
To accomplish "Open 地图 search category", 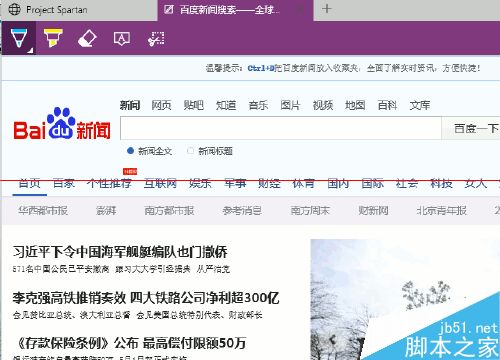I will pos(355,105).
